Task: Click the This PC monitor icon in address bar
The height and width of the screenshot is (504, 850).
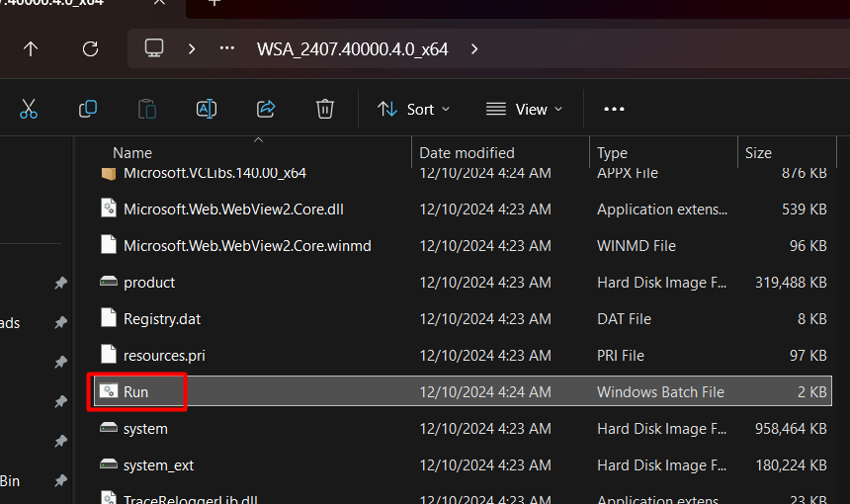Action: tap(154, 48)
